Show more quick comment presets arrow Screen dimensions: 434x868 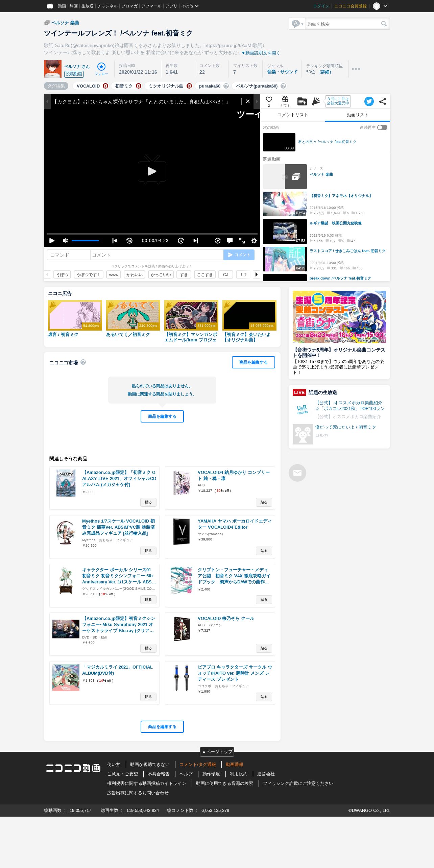tap(256, 274)
